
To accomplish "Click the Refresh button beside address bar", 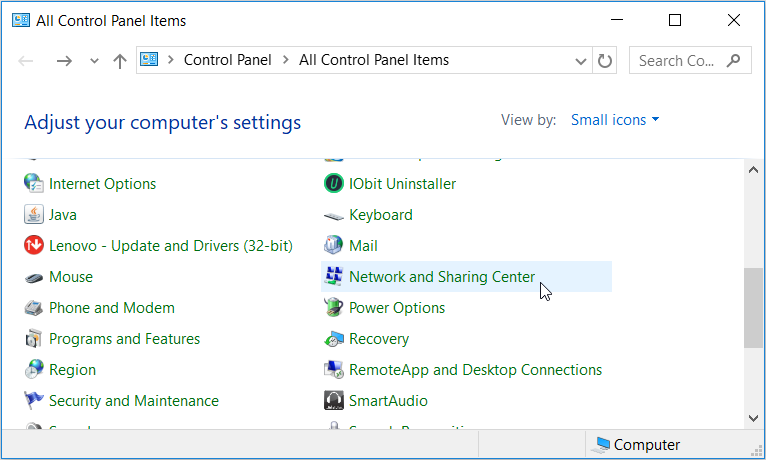I will 605,61.
